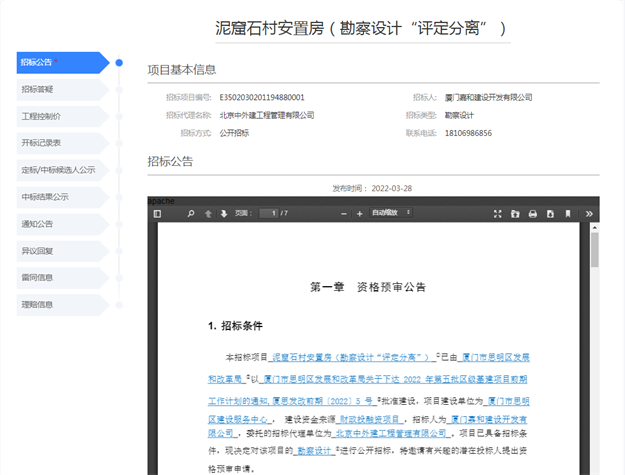The height and width of the screenshot is (475, 625).
Task: Open the 开标记录表 tab
Action: [63, 143]
